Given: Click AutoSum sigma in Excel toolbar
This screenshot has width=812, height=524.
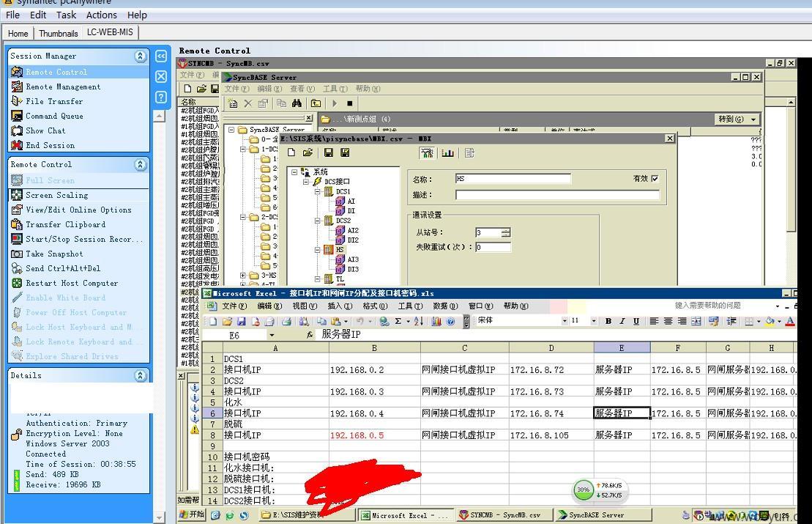Looking at the screenshot, I should [398, 321].
